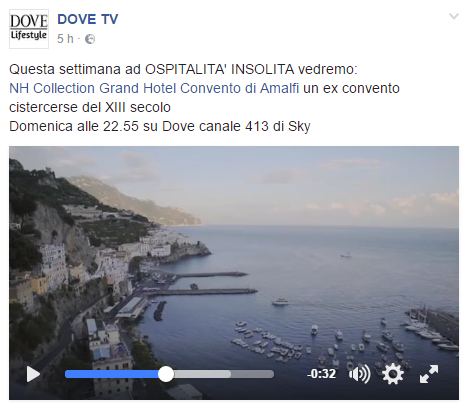
Task: Click the cistercerse del XIII secolo line
Action: pyautogui.click(x=90, y=107)
